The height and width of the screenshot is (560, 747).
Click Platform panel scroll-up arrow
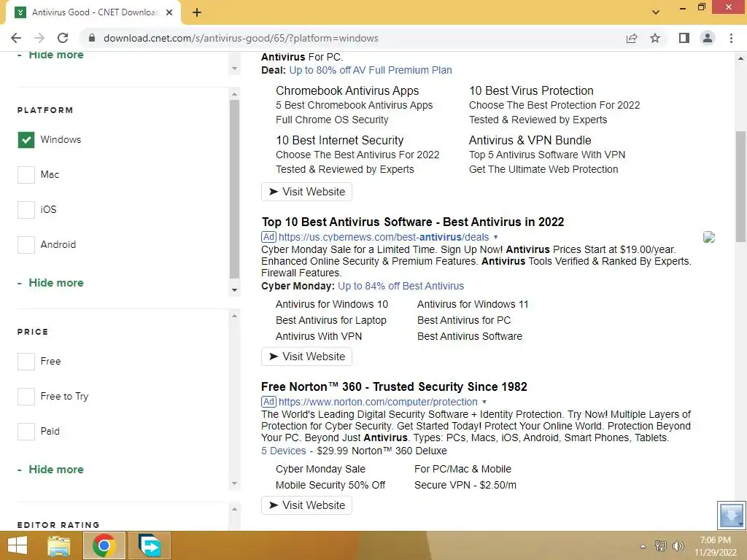(234, 94)
